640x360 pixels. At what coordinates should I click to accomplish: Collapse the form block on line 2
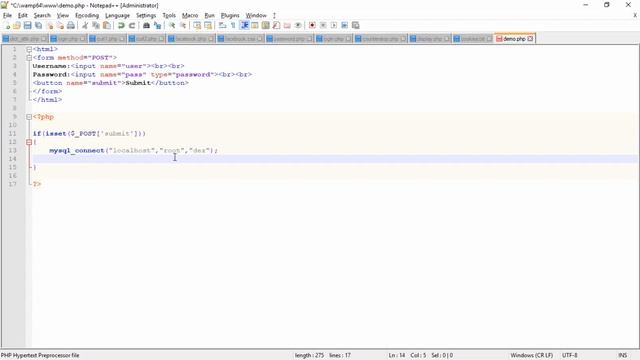pos(29,58)
